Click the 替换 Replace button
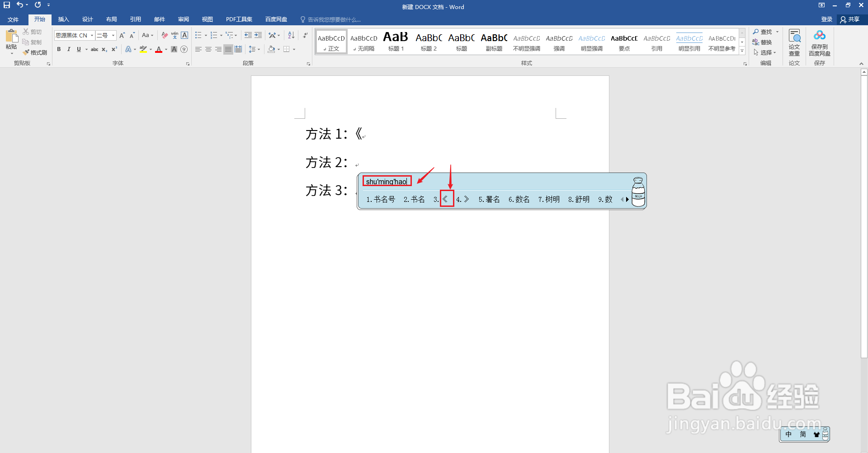 762,42
